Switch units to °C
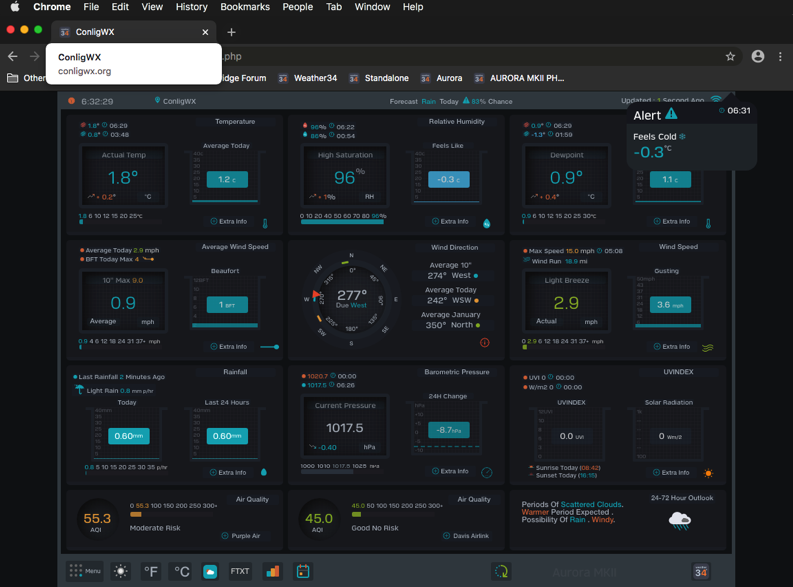 182,571
